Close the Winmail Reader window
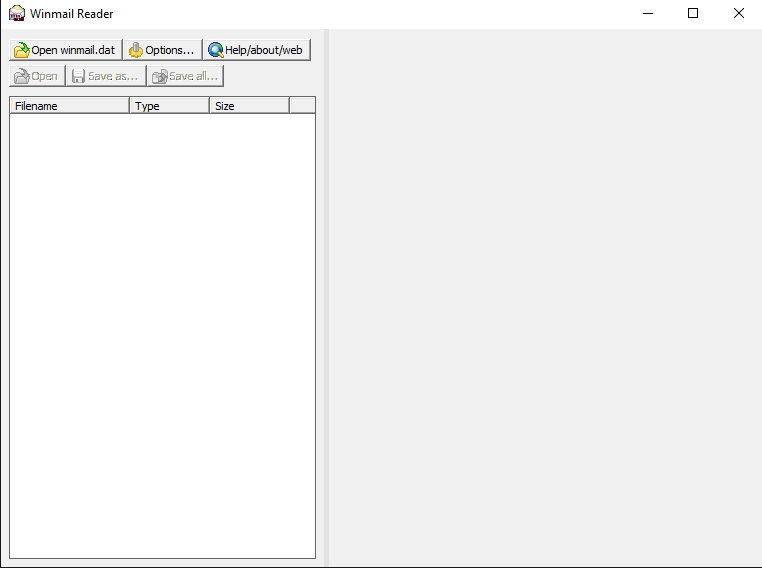Viewport: 762px width, 568px height. 739,14
